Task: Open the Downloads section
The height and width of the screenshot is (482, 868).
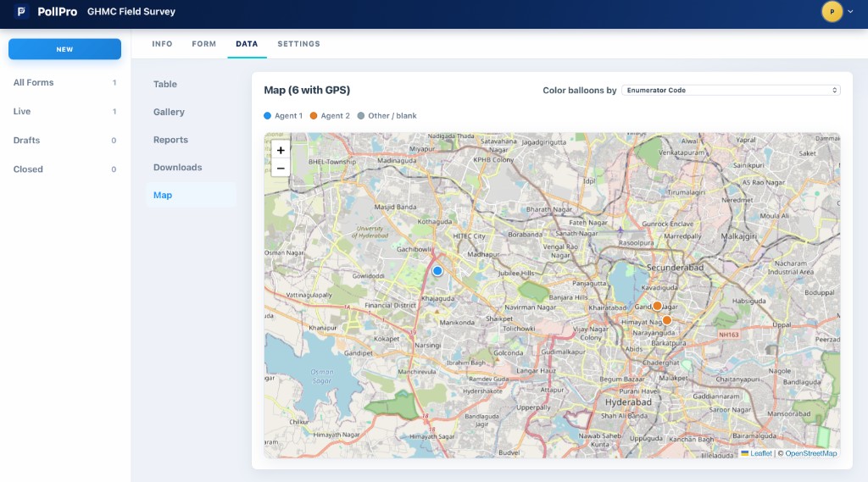Action: click(x=191, y=167)
